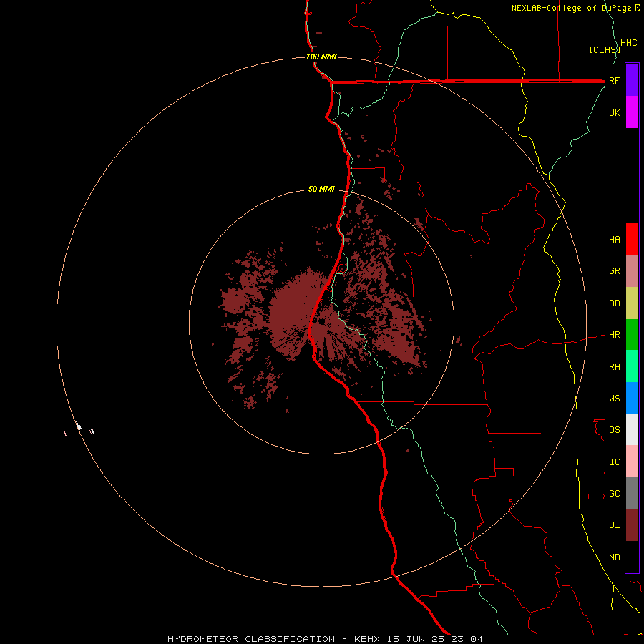
Task: Click the purple RF legend color swatch
Action: (x=632, y=79)
